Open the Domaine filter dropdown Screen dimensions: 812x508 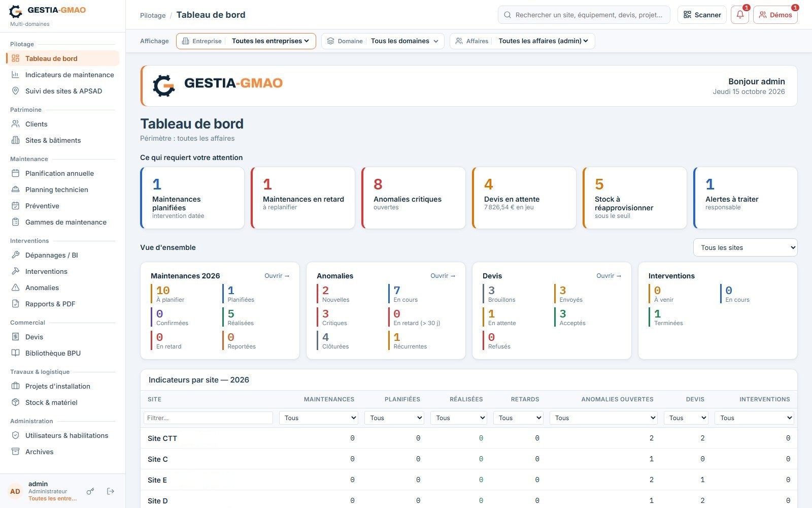click(x=383, y=41)
